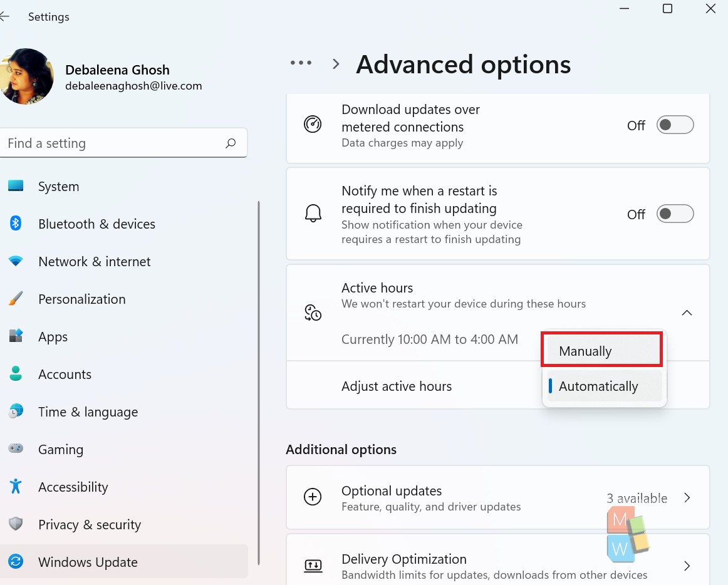Click the Optional updates plus icon
The width and height of the screenshot is (728, 585).
pos(313,497)
